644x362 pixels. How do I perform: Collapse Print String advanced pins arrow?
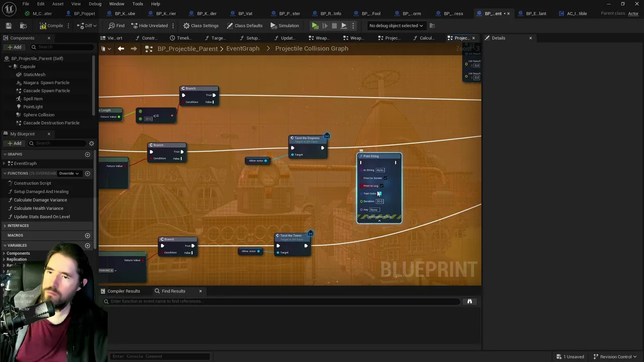tap(379, 221)
